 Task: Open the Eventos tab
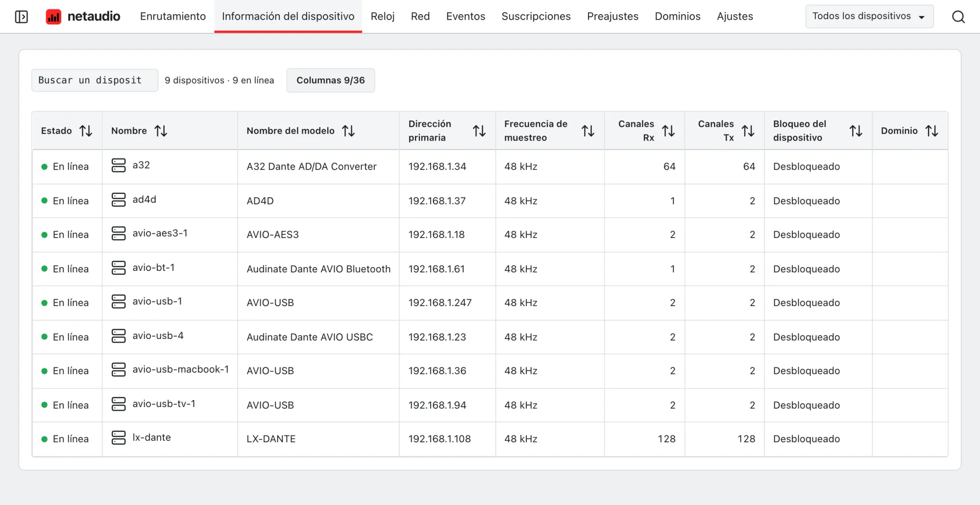pos(465,16)
